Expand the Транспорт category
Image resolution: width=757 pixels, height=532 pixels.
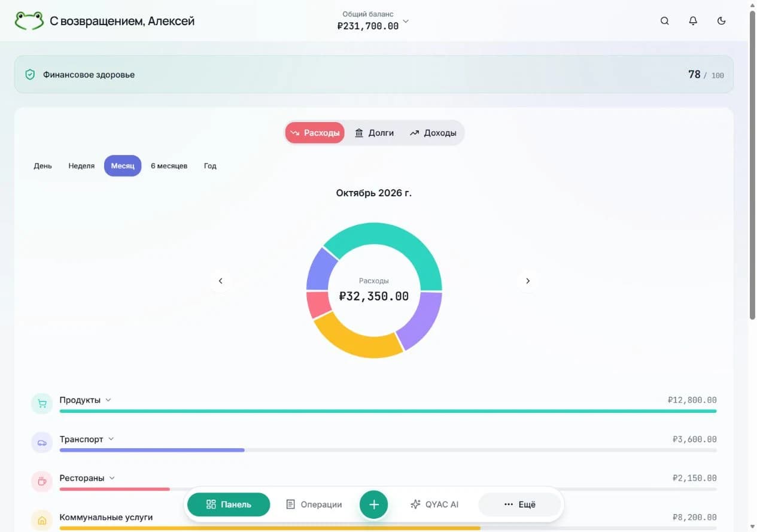click(x=111, y=439)
